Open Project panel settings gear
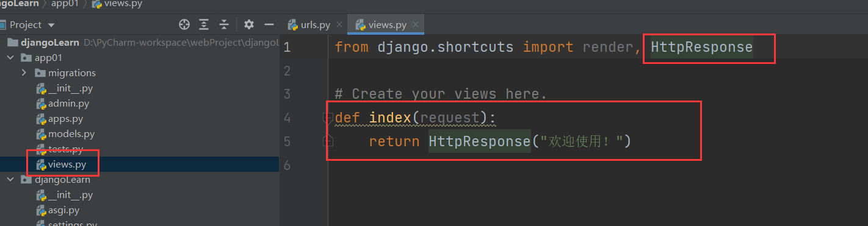868x226 pixels. (249, 24)
